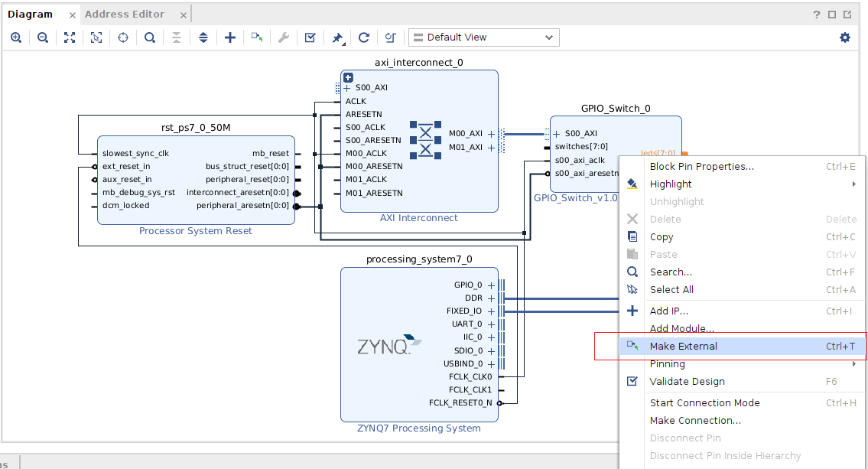Switch to the Address Editor tab
This screenshot has width=868, height=469.
coord(125,15)
